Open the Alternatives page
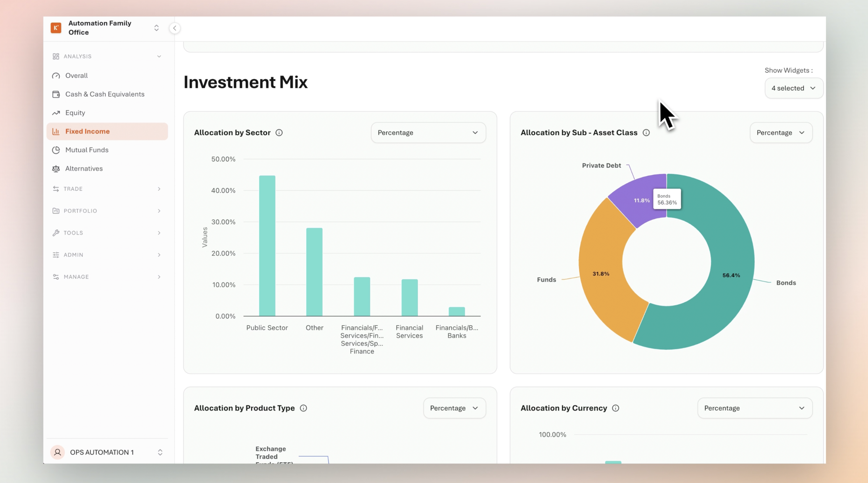 pos(107,169)
